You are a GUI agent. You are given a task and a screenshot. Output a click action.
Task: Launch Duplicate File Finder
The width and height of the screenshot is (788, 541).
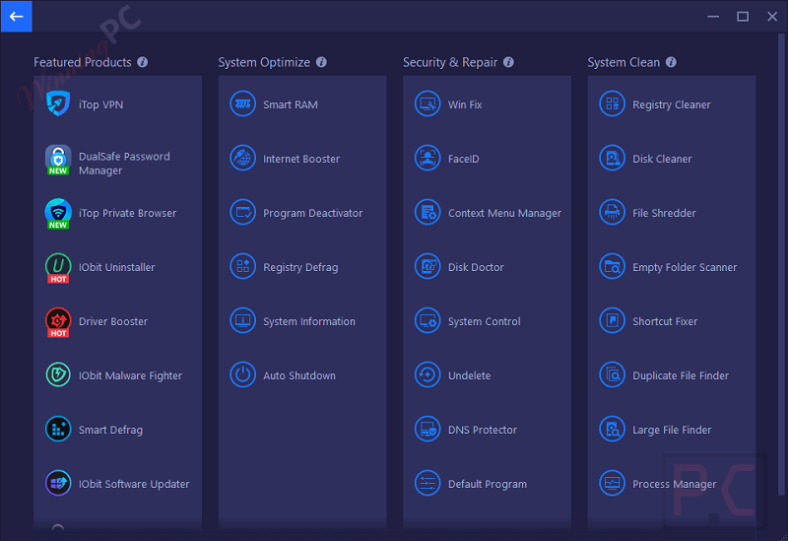(x=680, y=376)
